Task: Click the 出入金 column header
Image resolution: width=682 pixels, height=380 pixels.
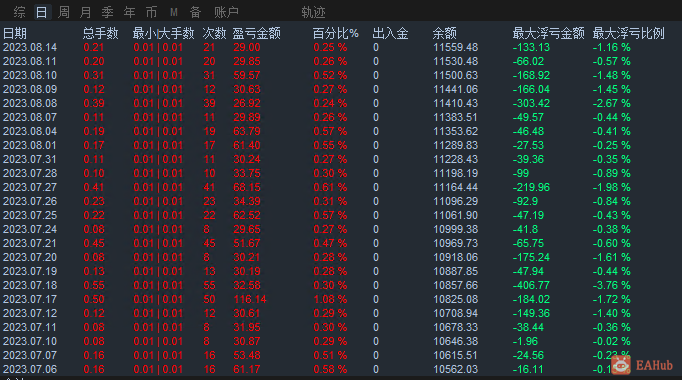Action: (390, 33)
